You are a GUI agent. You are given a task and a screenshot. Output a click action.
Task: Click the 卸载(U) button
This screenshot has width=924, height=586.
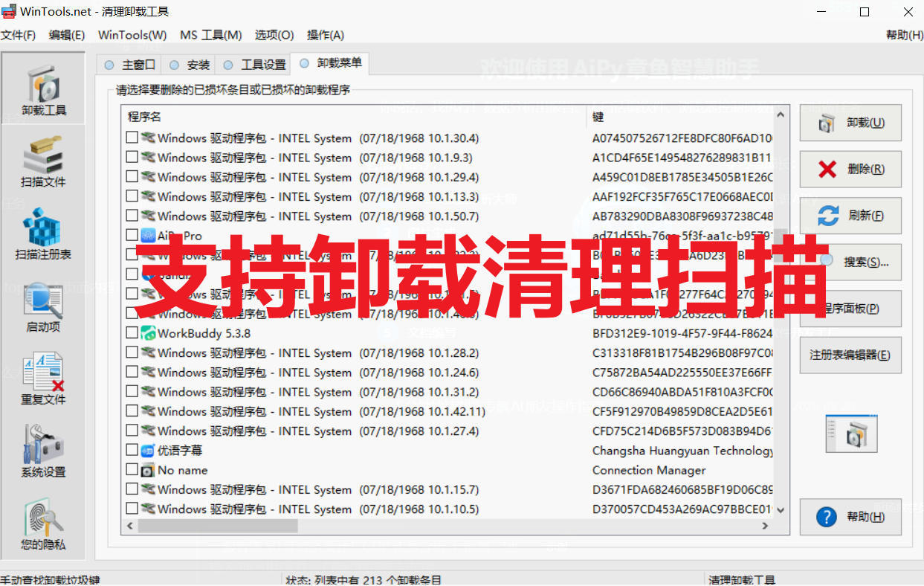(x=851, y=123)
